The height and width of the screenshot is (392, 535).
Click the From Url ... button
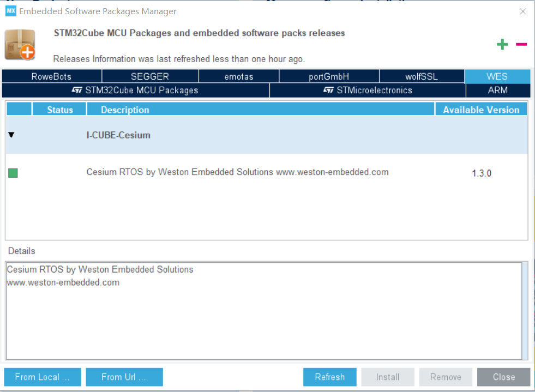pos(124,377)
